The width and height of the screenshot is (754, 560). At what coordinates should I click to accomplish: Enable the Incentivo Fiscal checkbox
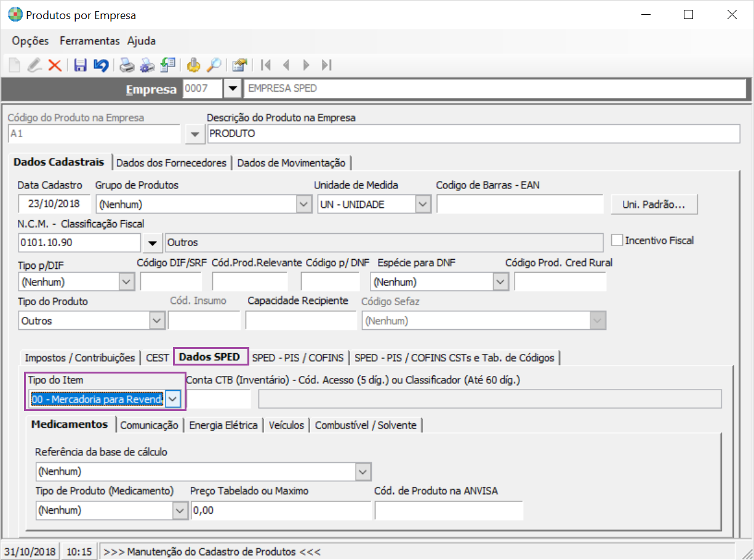click(x=617, y=241)
